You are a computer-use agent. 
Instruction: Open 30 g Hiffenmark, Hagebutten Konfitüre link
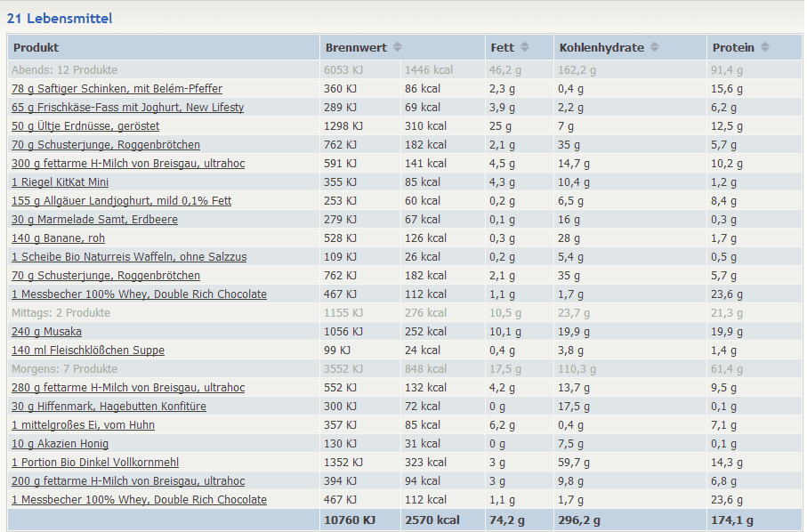109,407
